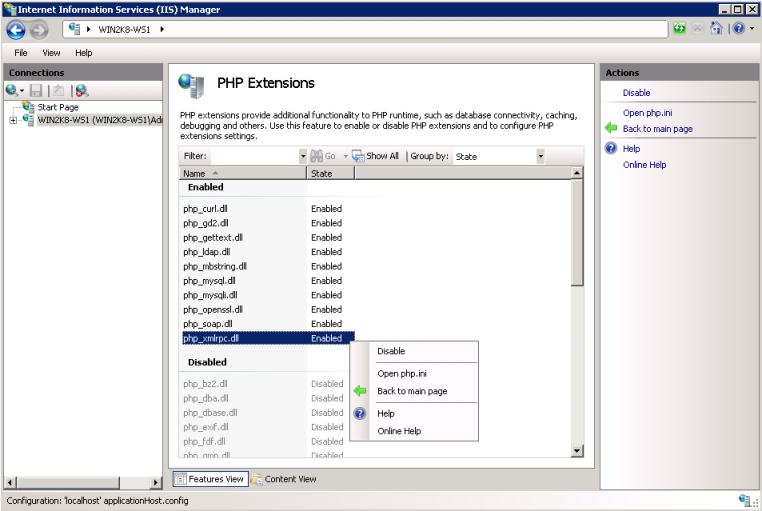762x511 pixels.
Task: Click the Show All filter icon
Action: point(357,156)
